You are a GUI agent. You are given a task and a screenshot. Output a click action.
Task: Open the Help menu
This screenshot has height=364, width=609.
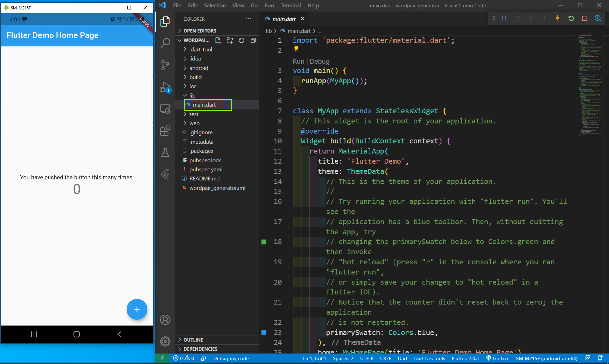[313, 6]
